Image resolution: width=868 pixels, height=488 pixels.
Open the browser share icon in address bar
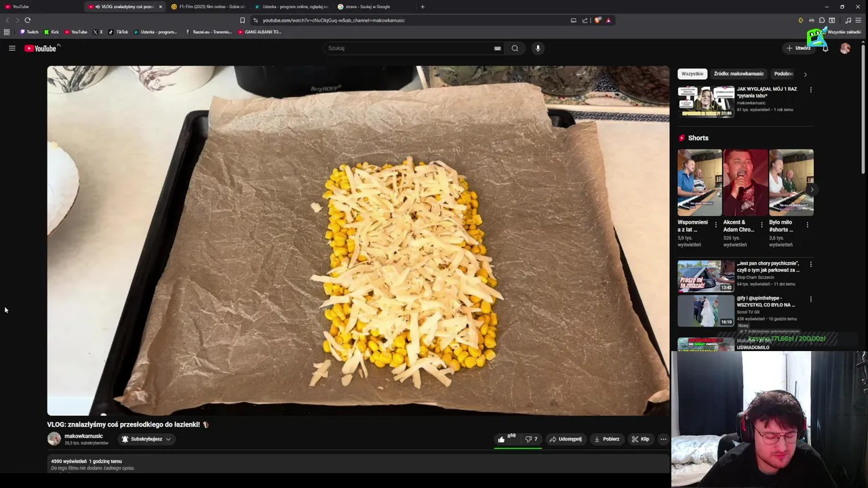tap(585, 20)
